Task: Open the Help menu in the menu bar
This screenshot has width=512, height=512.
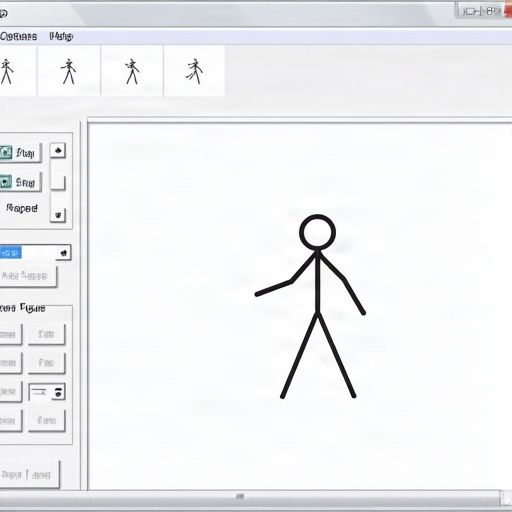Action: [x=61, y=36]
